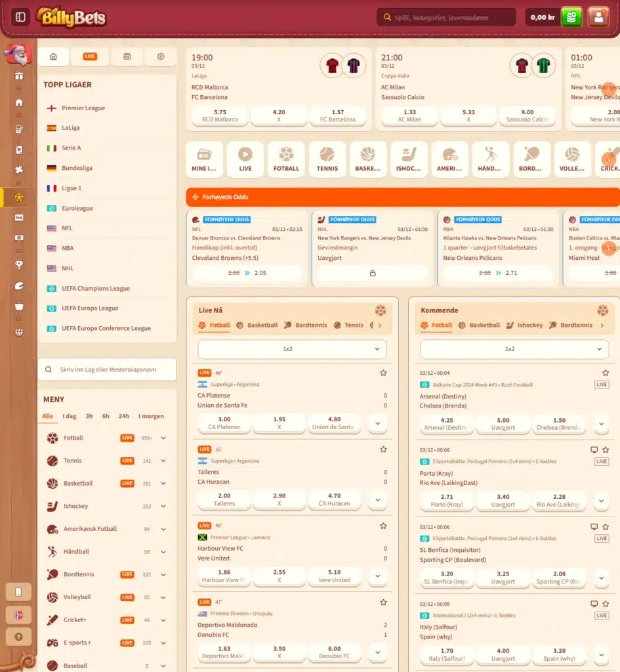Click the team search input field
Screen dimensions: 620x672
click(x=107, y=369)
